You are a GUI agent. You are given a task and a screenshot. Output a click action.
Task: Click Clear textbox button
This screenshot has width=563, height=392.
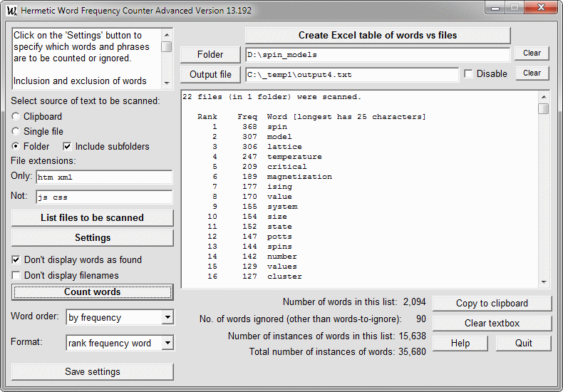pos(492,323)
